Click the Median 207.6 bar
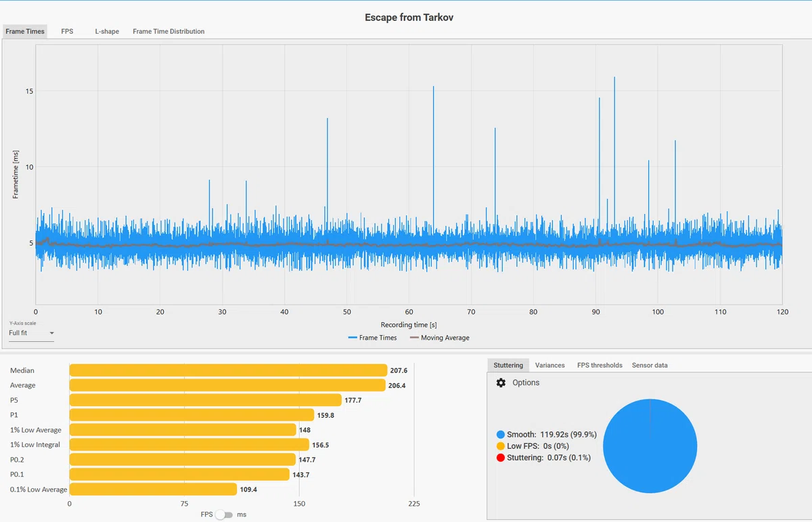The image size is (812, 522). pyautogui.click(x=228, y=370)
